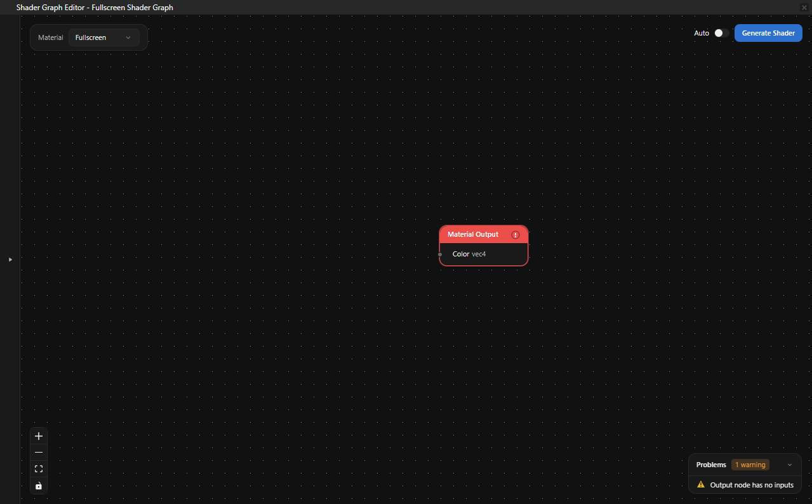
Task: Click the Material label text
Action: [51, 37]
